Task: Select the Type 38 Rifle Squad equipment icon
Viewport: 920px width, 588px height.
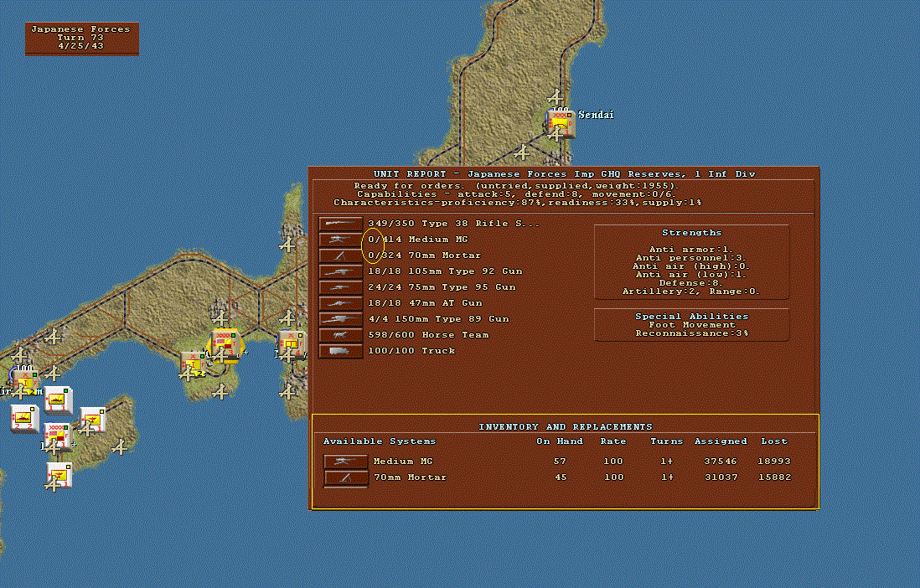Action: [340, 224]
